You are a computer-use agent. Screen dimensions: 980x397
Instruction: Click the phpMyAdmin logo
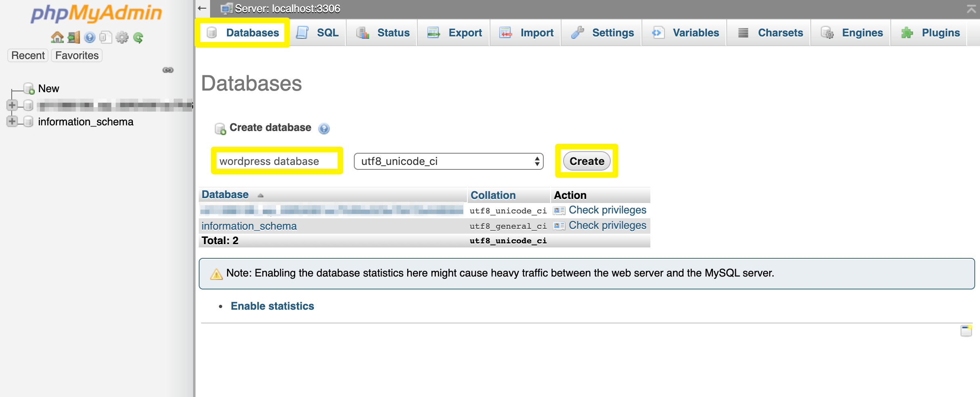click(x=96, y=14)
